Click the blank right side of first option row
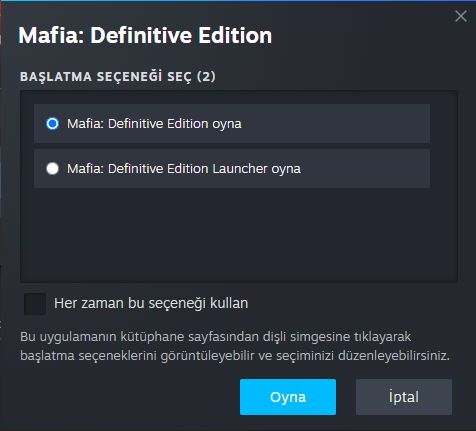This screenshot has width=476, height=431. click(x=335, y=124)
